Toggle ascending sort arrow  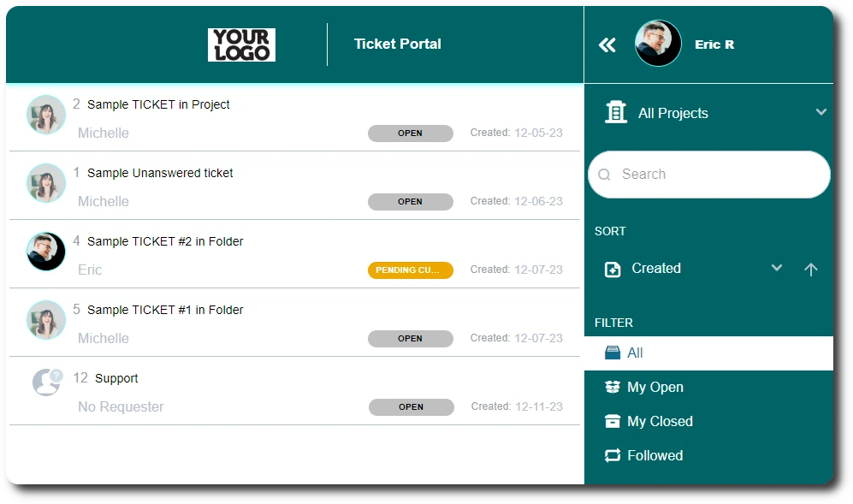click(811, 270)
